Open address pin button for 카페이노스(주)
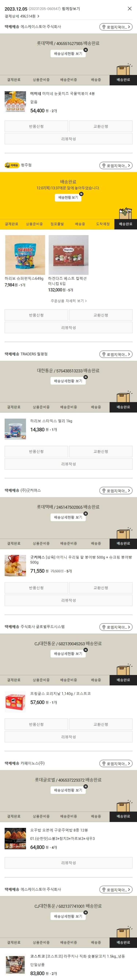Screen dimensions: 137x980 coord(116,763)
